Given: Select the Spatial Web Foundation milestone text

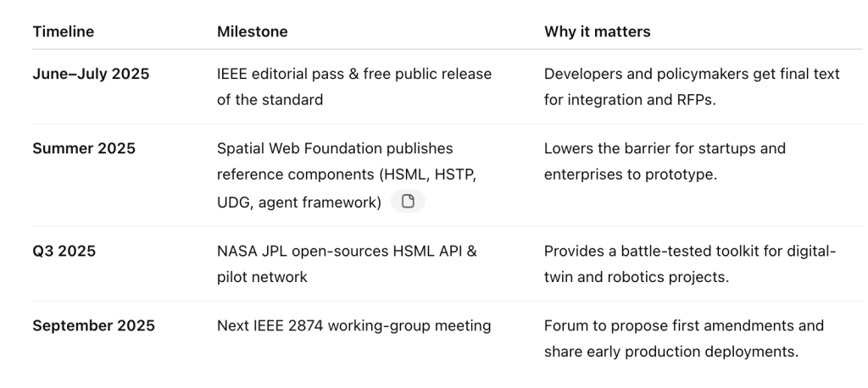Looking at the screenshot, I should [347, 175].
